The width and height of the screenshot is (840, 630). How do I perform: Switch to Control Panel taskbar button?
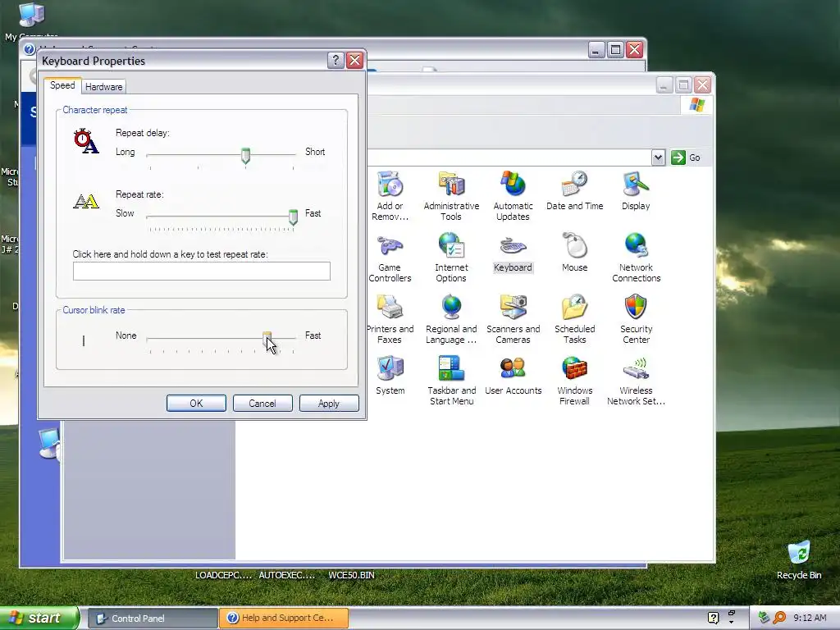(x=152, y=619)
